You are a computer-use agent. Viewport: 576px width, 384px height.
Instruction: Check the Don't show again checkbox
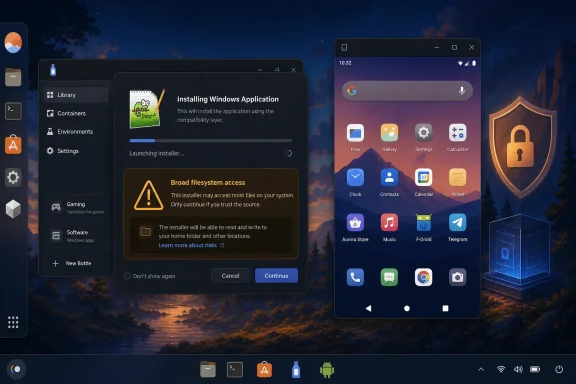pyautogui.click(x=127, y=276)
